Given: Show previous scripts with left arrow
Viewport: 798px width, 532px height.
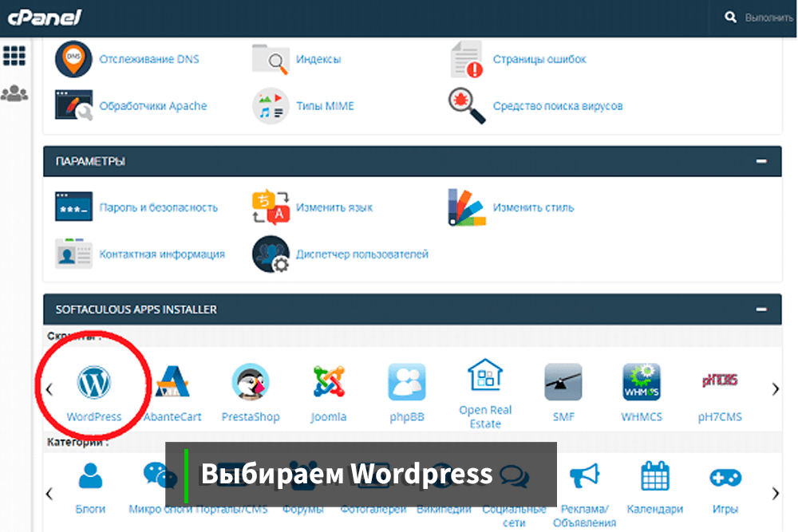Looking at the screenshot, I should 49,389.
